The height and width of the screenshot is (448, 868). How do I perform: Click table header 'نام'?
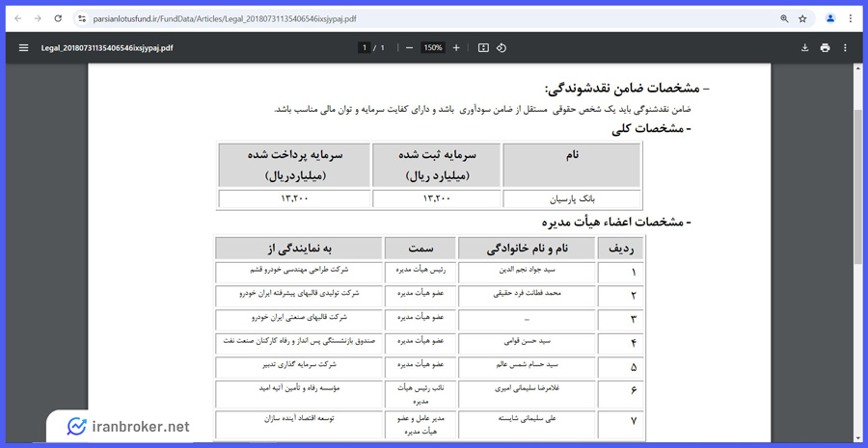[572, 166]
